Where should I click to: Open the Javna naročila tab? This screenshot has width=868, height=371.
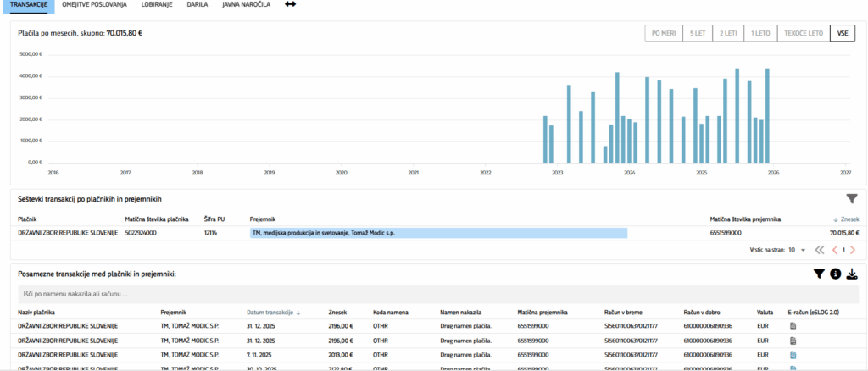[x=246, y=4]
